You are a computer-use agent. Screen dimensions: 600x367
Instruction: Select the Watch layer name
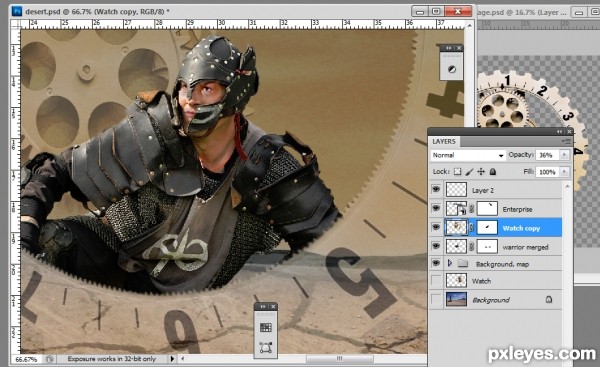(x=481, y=281)
